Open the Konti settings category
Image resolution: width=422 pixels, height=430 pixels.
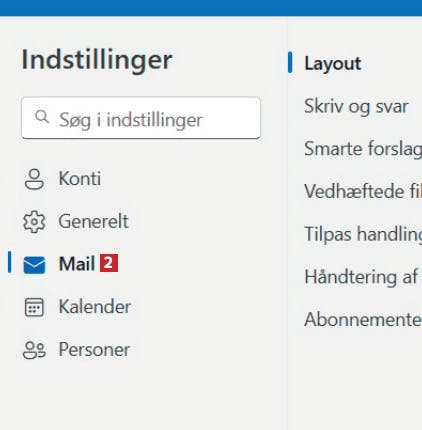click(79, 179)
